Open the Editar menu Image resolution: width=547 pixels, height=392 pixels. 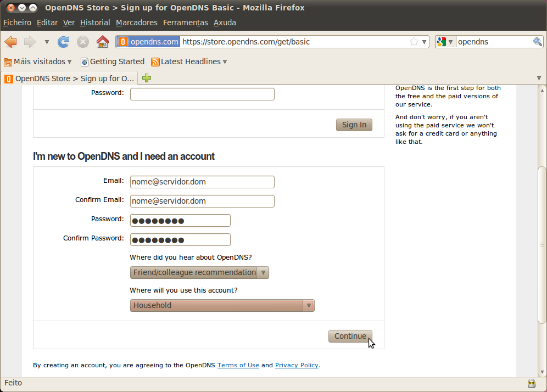point(47,23)
